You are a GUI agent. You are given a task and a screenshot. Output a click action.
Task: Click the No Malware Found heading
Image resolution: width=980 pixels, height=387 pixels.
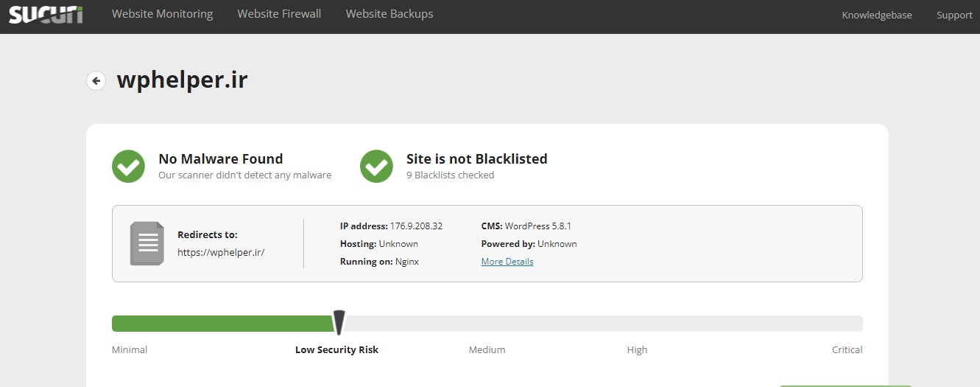(221, 158)
